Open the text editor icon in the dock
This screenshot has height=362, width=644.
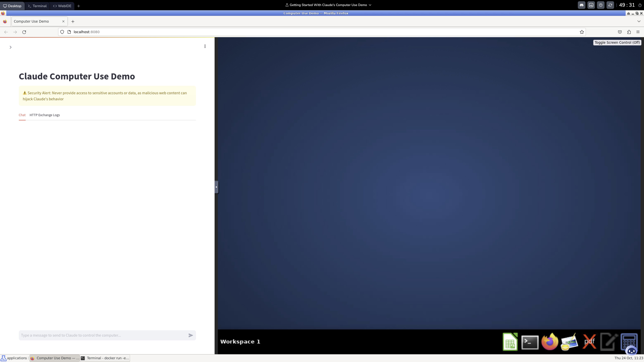pos(609,342)
